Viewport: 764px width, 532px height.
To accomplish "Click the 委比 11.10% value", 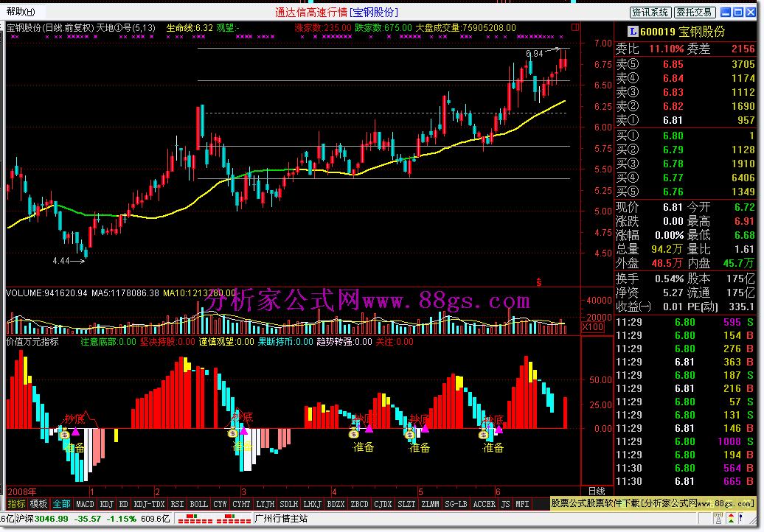I will coord(666,49).
